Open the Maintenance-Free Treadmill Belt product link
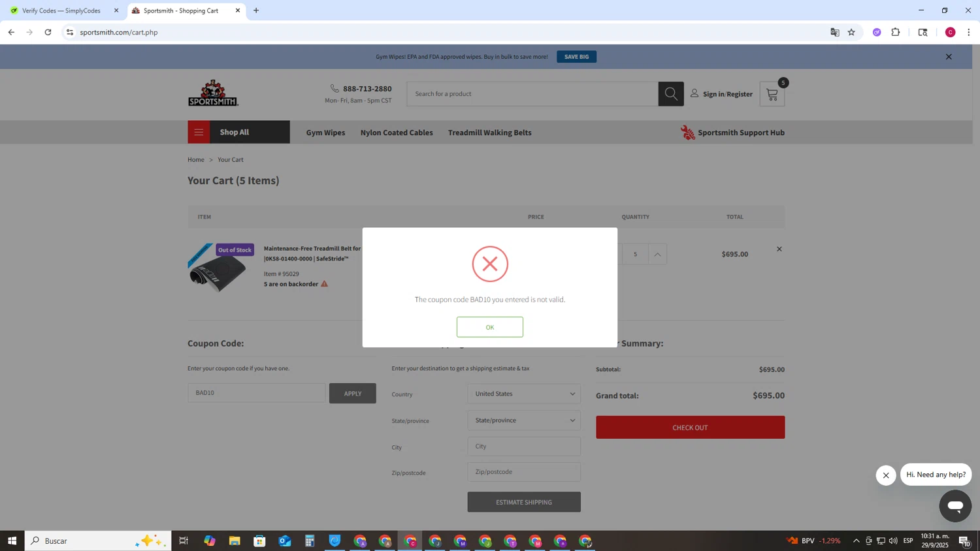Image resolution: width=980 pixels, height=551 pixels. click(312, 253)
